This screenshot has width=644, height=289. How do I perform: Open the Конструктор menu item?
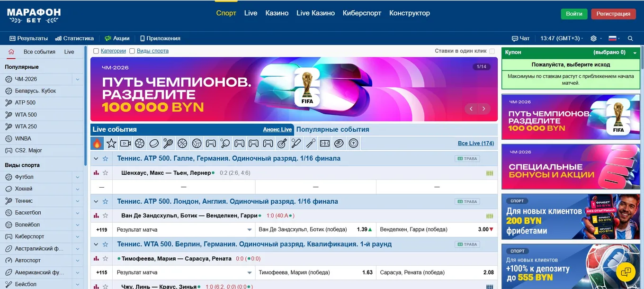tap(410, 13)
